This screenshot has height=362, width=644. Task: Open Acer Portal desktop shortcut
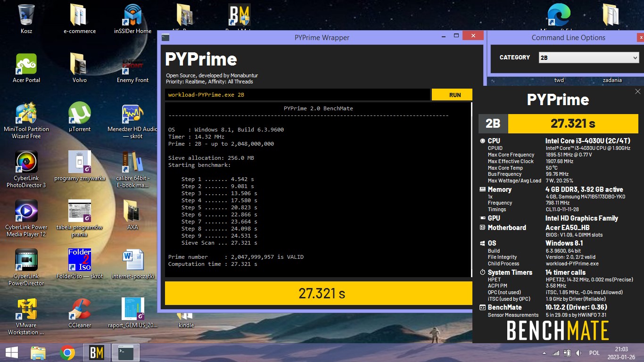click(26, 68)
